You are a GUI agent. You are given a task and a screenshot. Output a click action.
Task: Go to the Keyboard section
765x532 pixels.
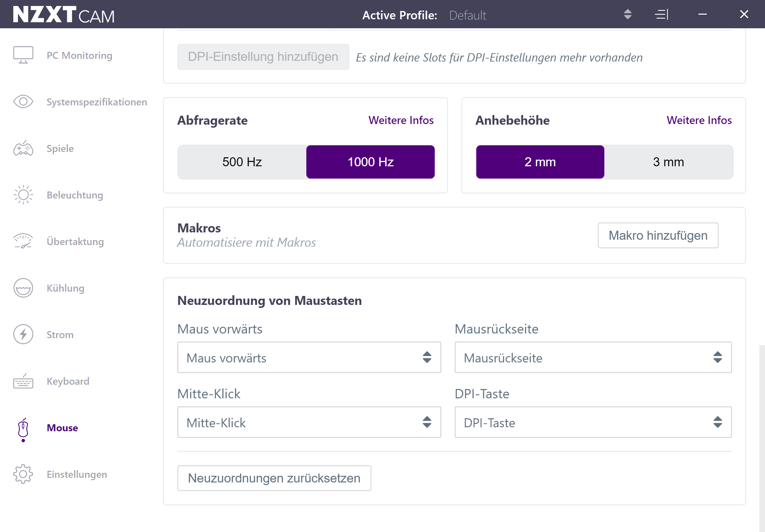[x=68, y=381]
